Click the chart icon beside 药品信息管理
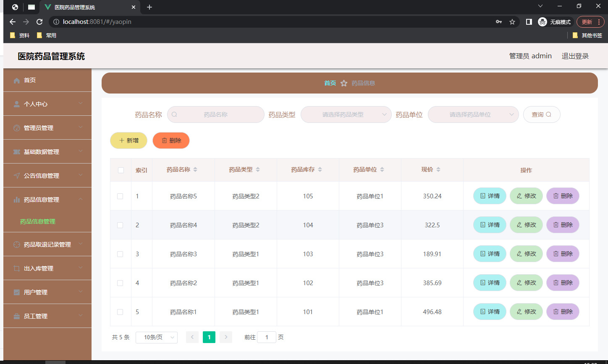The width and height of the screenshot is (608, 364). pyautogui.click(x=17, y=199)
